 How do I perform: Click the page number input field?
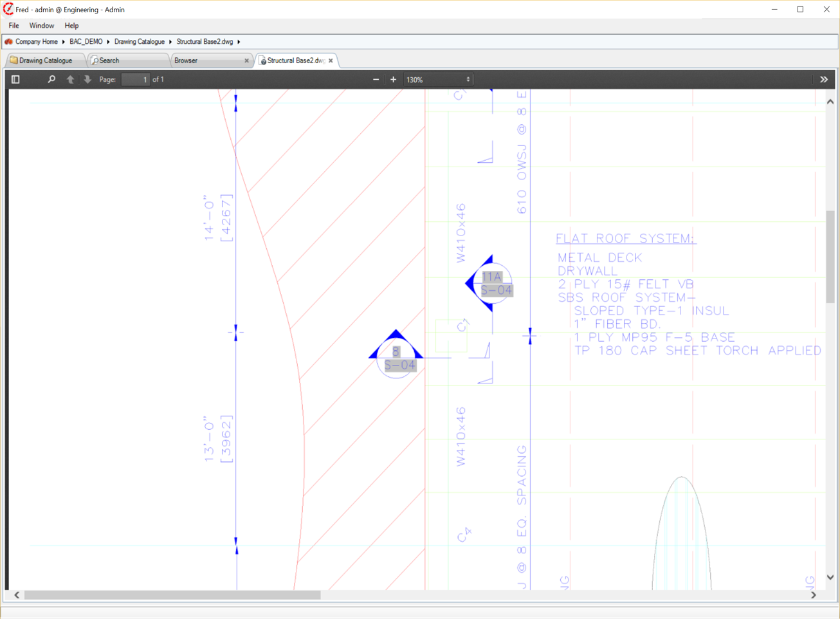[136, 80]
